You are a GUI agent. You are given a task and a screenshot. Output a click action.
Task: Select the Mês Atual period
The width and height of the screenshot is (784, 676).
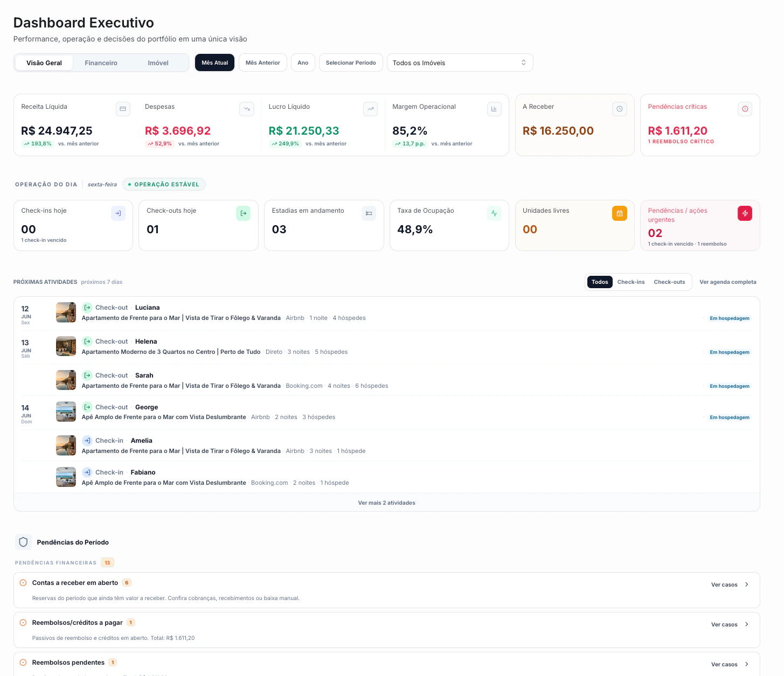coord(214,62)
